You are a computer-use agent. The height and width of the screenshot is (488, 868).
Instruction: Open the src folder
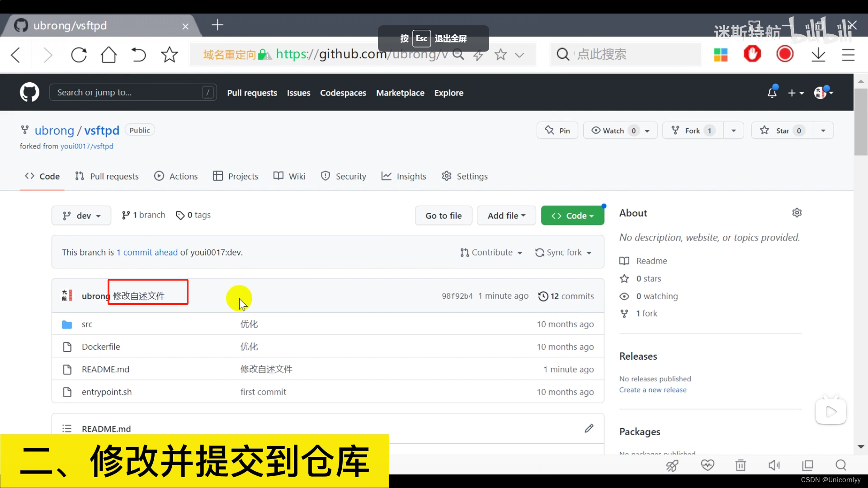point(87,324)
